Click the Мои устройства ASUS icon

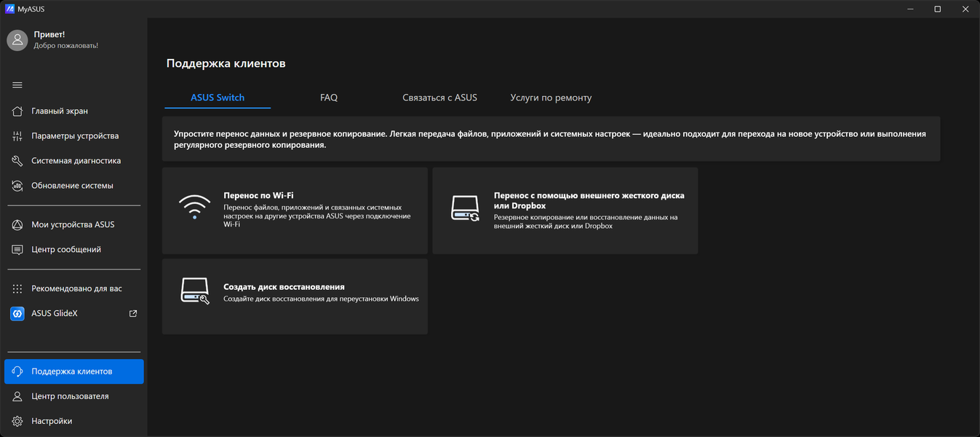[17, 225]
